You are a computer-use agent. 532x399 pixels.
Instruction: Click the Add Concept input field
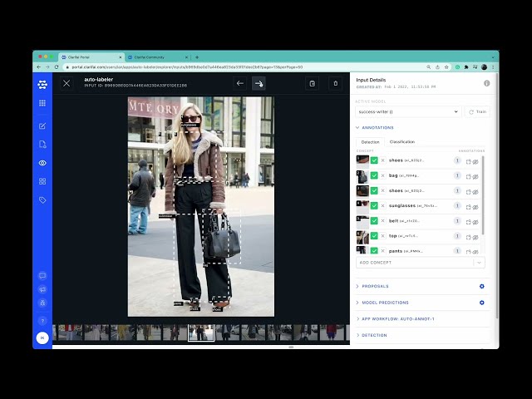[x=415, y=263]
